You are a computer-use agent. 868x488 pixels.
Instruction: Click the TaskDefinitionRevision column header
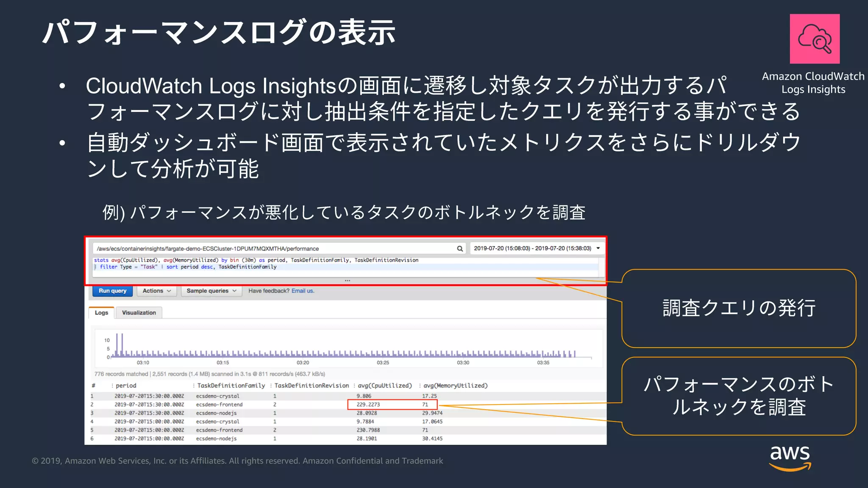click(x=312, y=385)
